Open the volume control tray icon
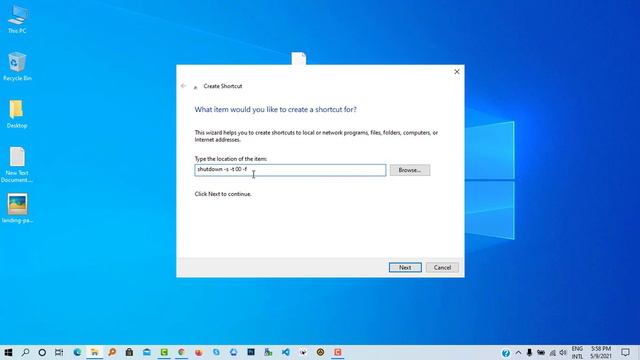 pos(563,353)
